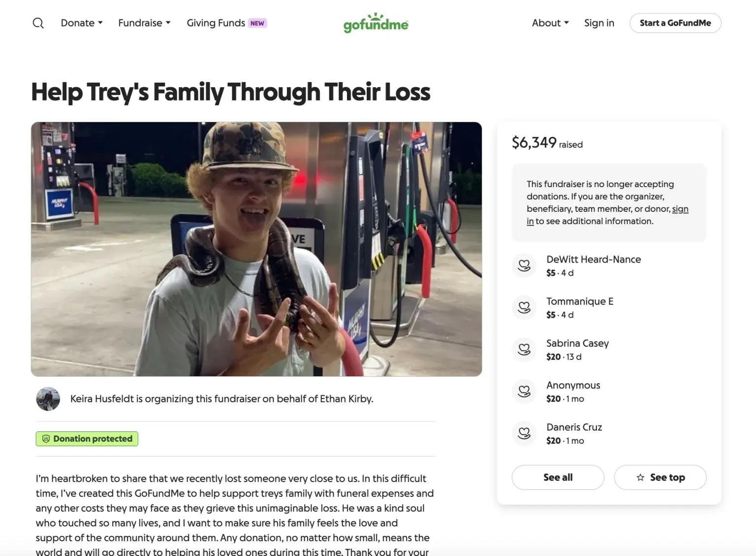Open the main fundraiser photo
The width and height of the screenshot is (756, 556).
point(256,249)
